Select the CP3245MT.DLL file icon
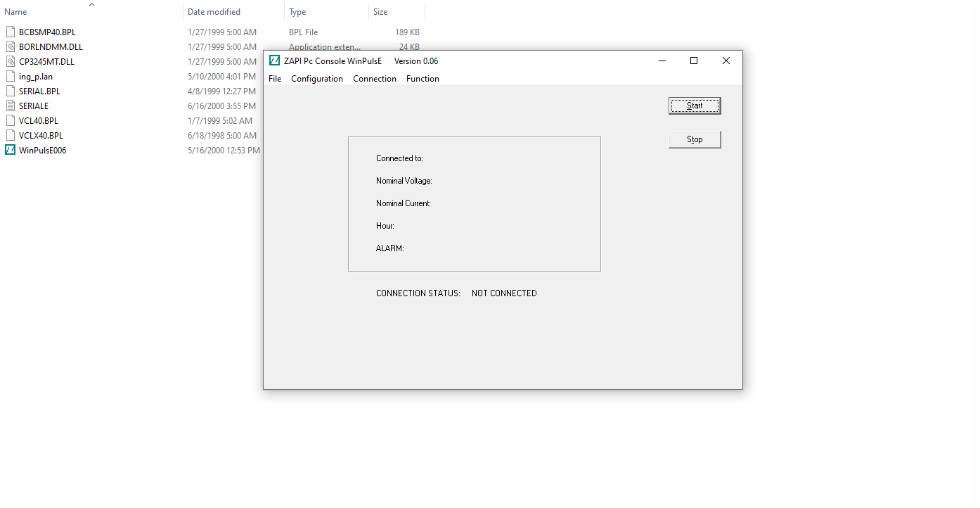Image resolution: width=980 pixels, height=508 pixels. pyautogui.click(x=11, y=61)
